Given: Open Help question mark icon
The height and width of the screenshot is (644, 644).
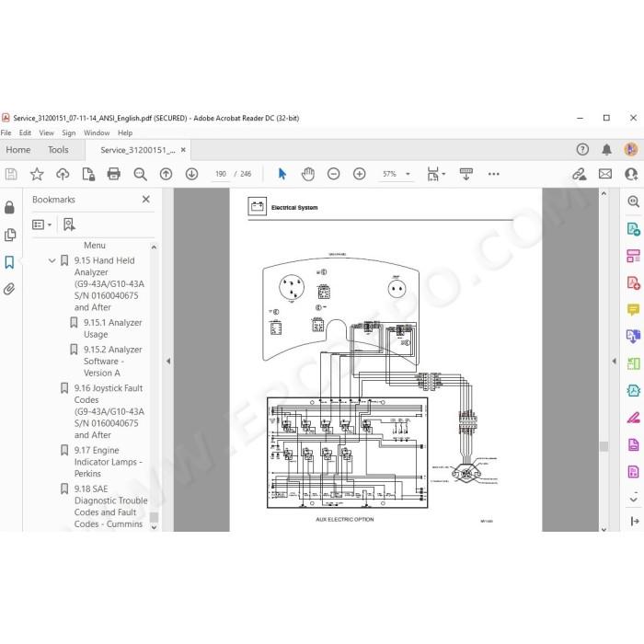Looking at the screenshot, I should click(582, 149).
